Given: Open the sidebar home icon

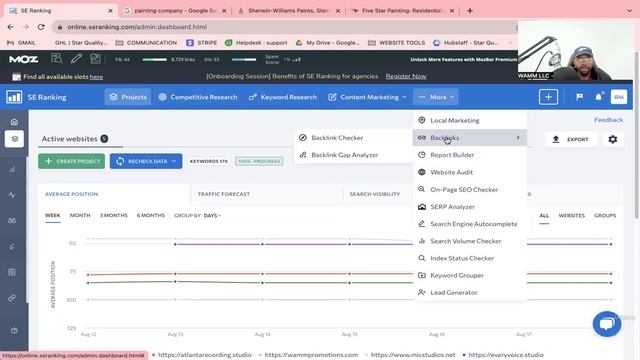Looking at the screenshot, I should 14,122.
